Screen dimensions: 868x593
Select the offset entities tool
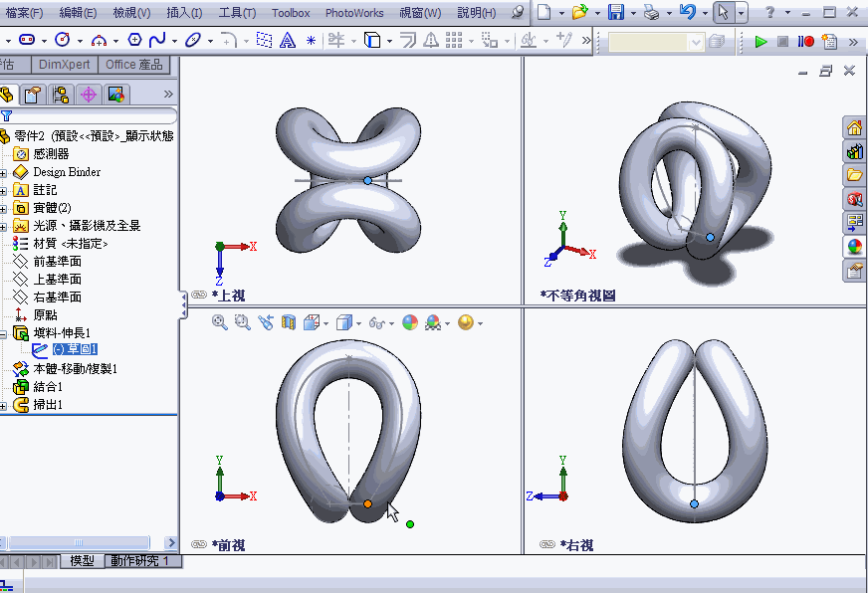pos(408,40)
